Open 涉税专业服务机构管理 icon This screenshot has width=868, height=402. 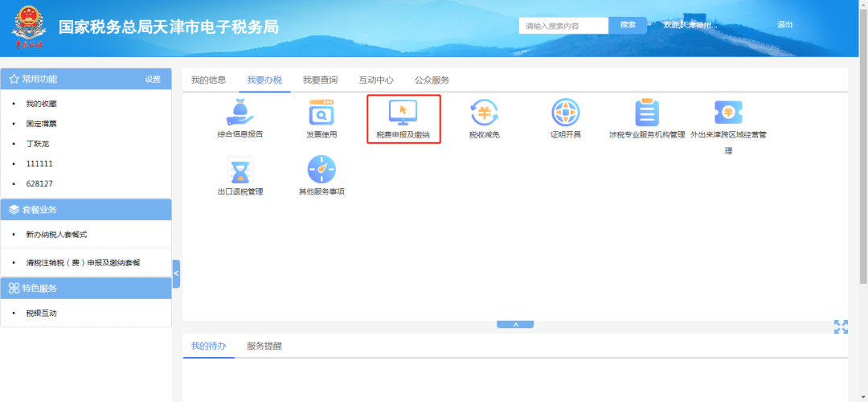click(646, 113)
